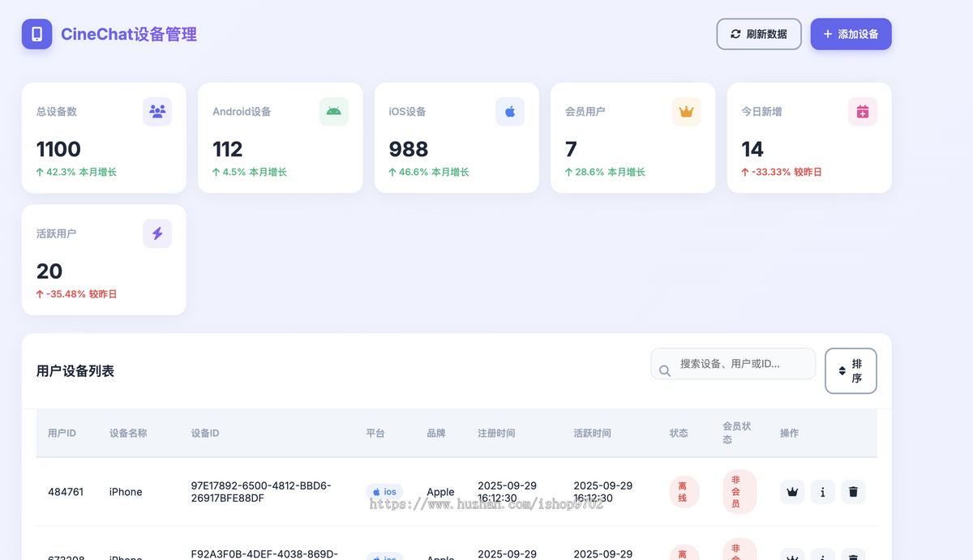Click the 操作 column header
The image size is (973, 560).
pos(790,434)
